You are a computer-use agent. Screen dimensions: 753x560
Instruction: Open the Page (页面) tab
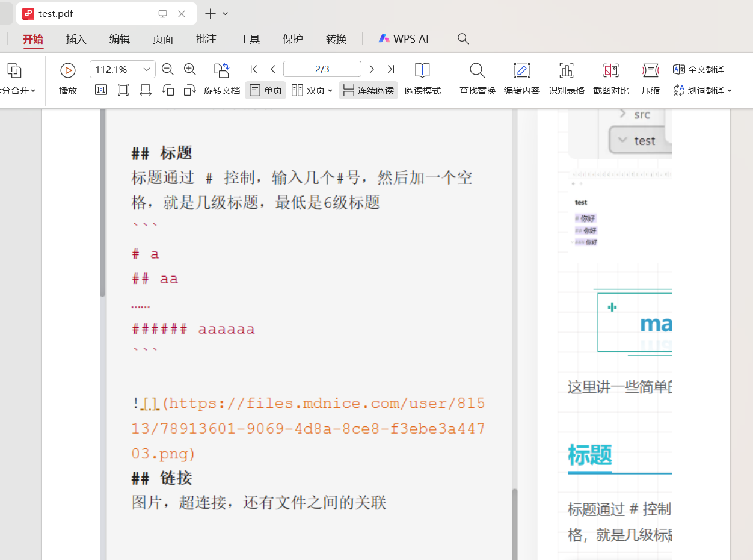click(x=163, y=39)
